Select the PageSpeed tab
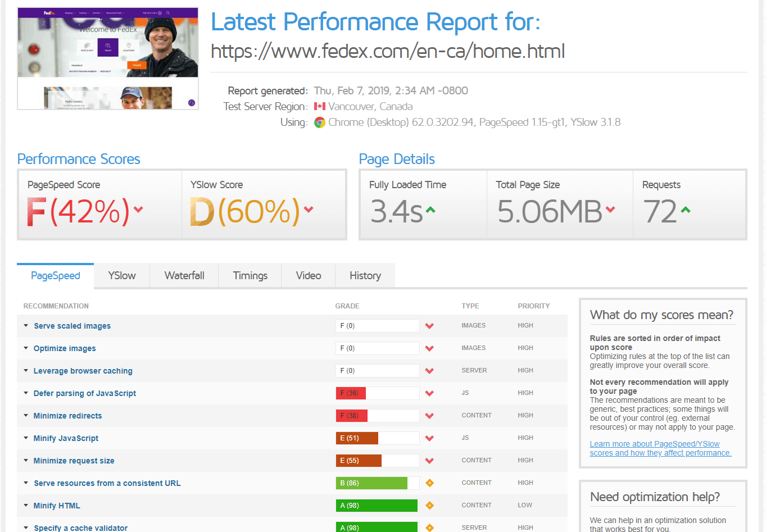The height and width of the screenshot is (532, 766). pyautogui.click(x=55, y=276)
